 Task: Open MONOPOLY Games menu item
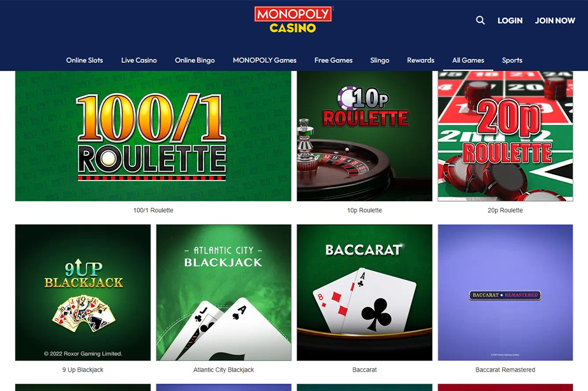tap(265, 61)
